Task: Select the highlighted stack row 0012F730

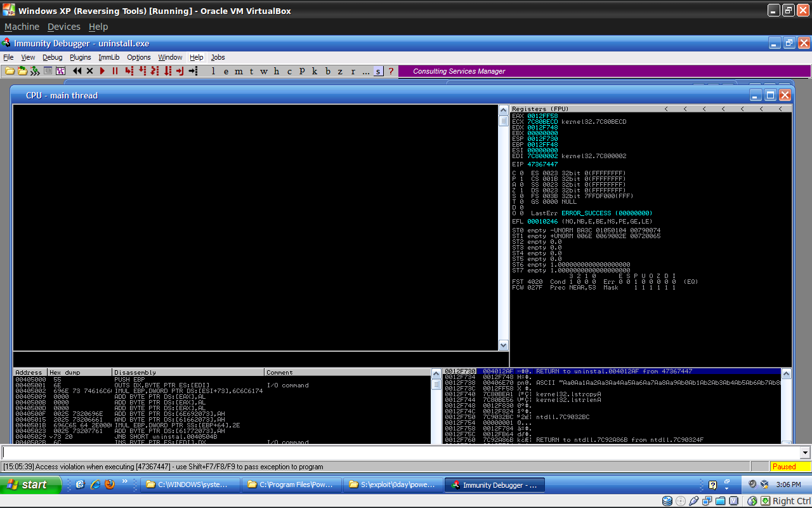Action: [x=612, y=371]
